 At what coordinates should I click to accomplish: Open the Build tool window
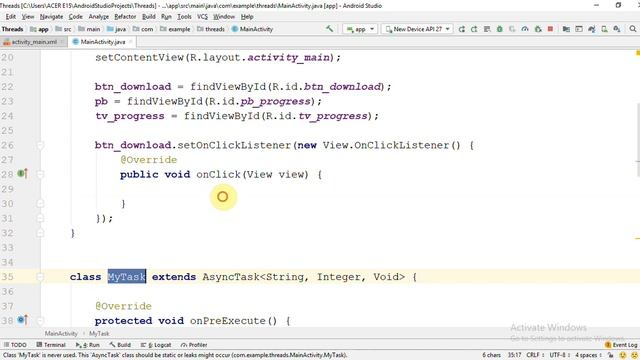120,345
